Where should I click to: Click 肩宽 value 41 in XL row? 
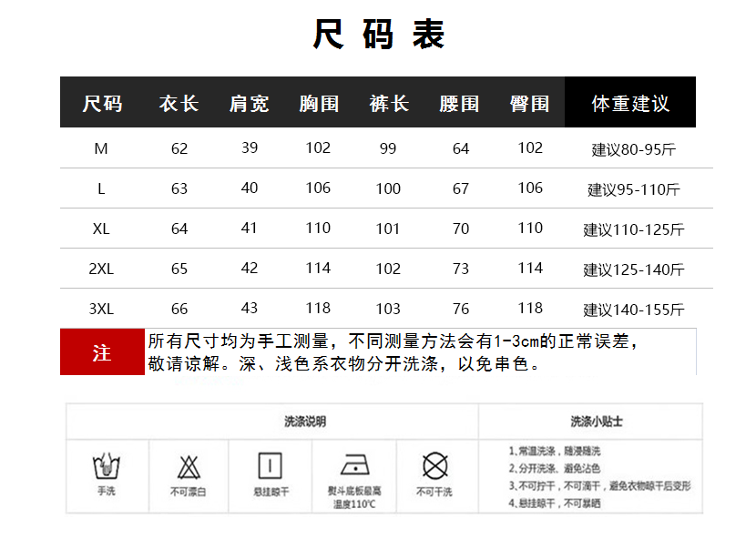click(250, 228)
